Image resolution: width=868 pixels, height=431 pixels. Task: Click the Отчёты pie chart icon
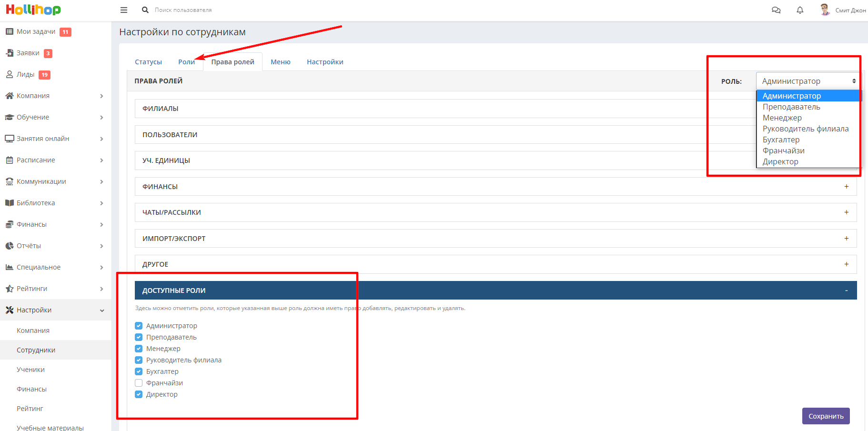pyautogui.click(x=9, y=246)
